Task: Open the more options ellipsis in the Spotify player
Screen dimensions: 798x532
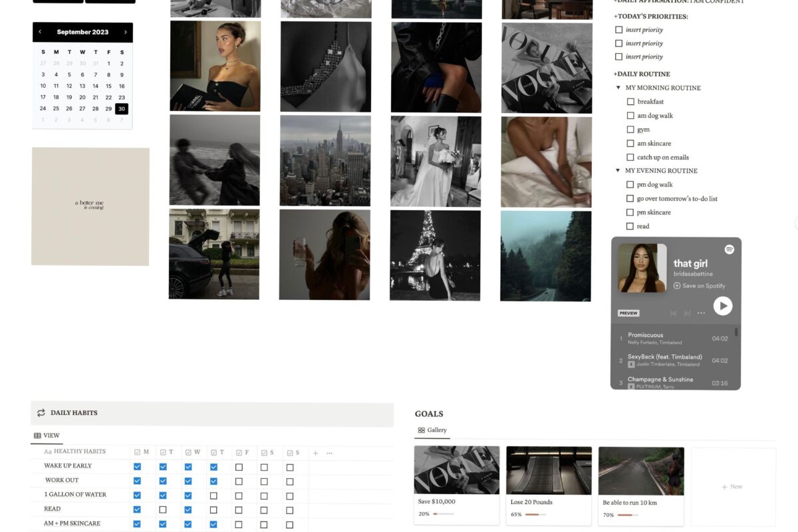Action: click(x=701, y=313)
